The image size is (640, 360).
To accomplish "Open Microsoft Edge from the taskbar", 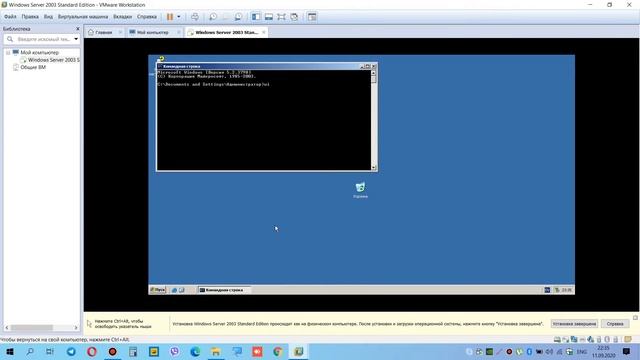I will tap(195, 351).
